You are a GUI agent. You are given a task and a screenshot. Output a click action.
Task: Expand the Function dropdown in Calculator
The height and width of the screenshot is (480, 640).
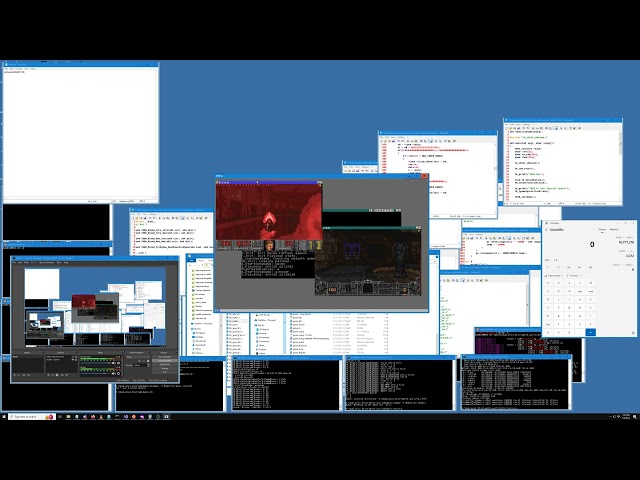574,276
